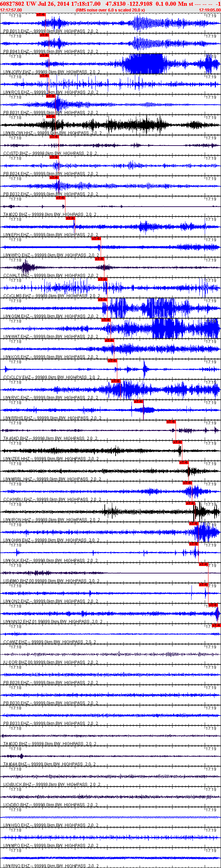
Task: Click the red pick flag on CC WIZ trace
Action: click(216, 625)
